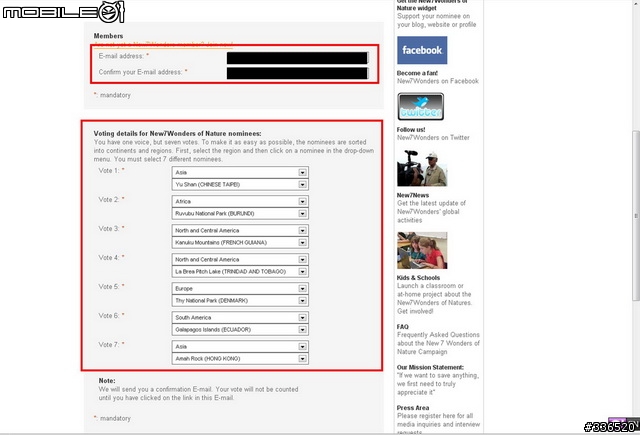
Task: Open Vote 2 region dropdown showing Africa
Action: (240, 202)
